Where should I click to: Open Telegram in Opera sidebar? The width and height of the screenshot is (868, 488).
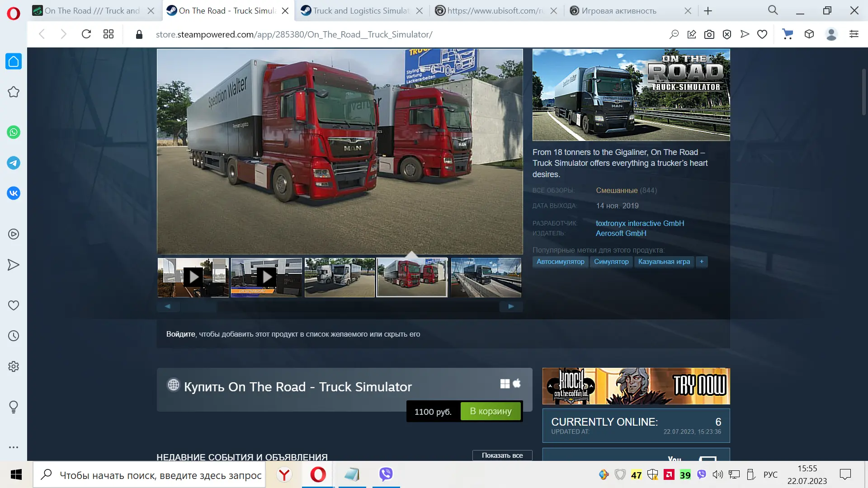(14, 163)
